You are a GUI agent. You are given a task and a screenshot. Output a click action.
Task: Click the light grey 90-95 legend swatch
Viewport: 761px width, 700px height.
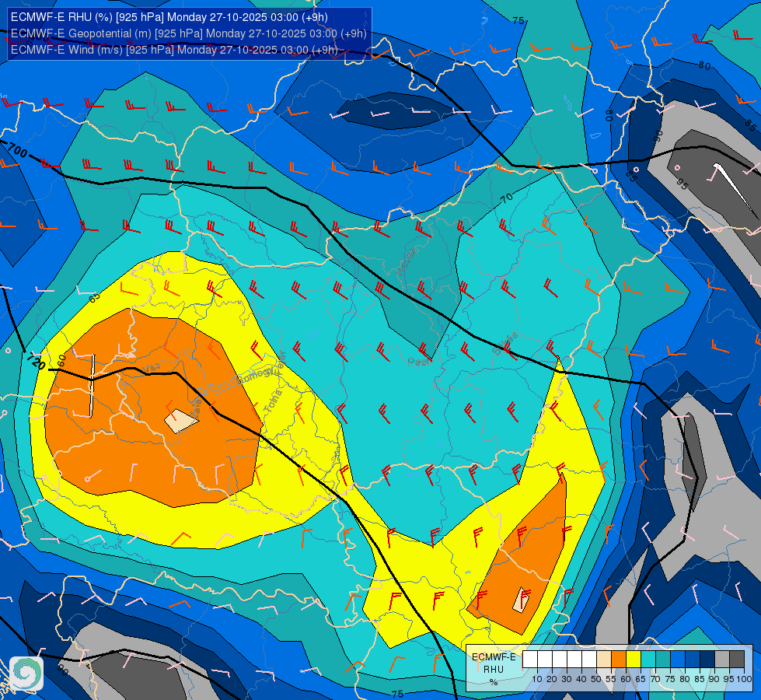(722, 660)
